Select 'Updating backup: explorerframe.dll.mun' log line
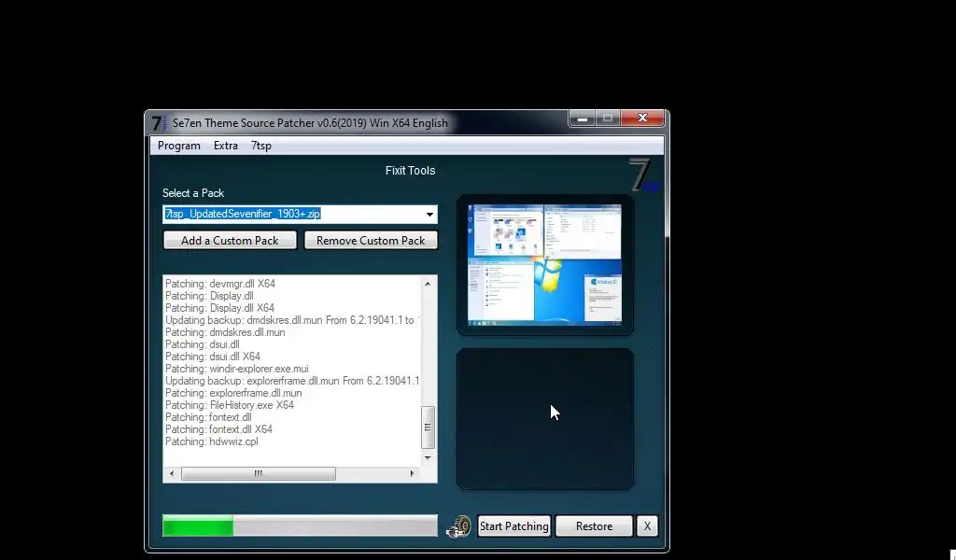 click(x=292, y=381)
